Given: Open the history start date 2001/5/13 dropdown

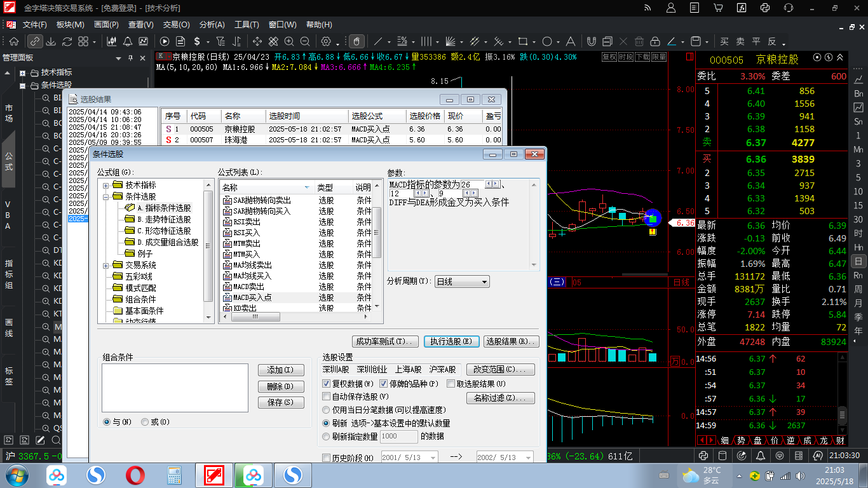Looking at the screenshot, I should [433, 457].
